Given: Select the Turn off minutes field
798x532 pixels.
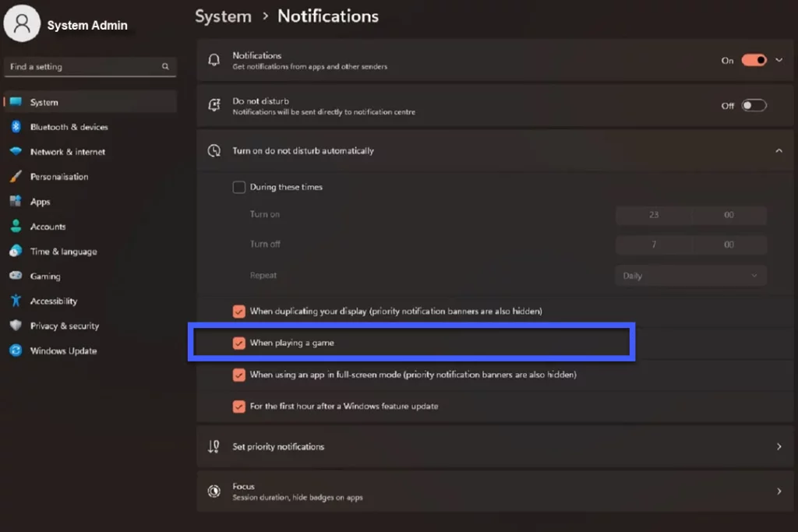Looking at the screenshot, I should point(729,245).
